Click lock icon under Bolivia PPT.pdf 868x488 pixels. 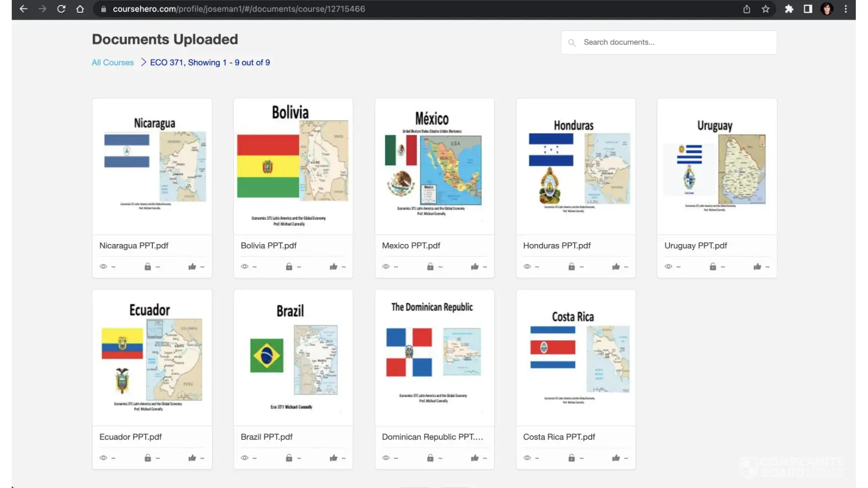point(289,266)
